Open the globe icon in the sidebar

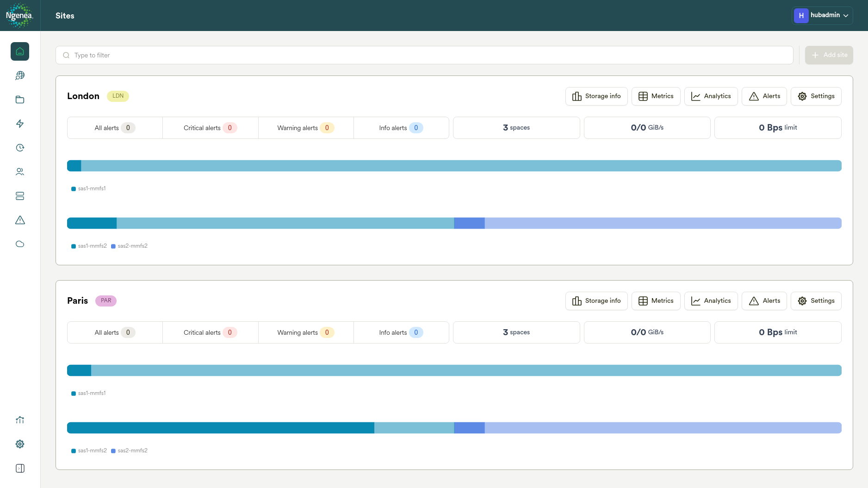20,75
